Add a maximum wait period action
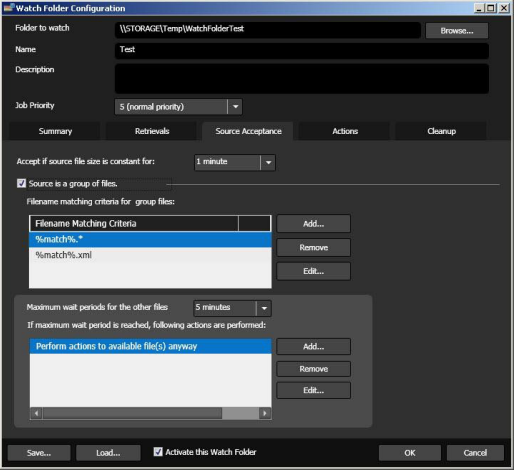This screenshot has width=516, height=472. click(x=313, y=346)
